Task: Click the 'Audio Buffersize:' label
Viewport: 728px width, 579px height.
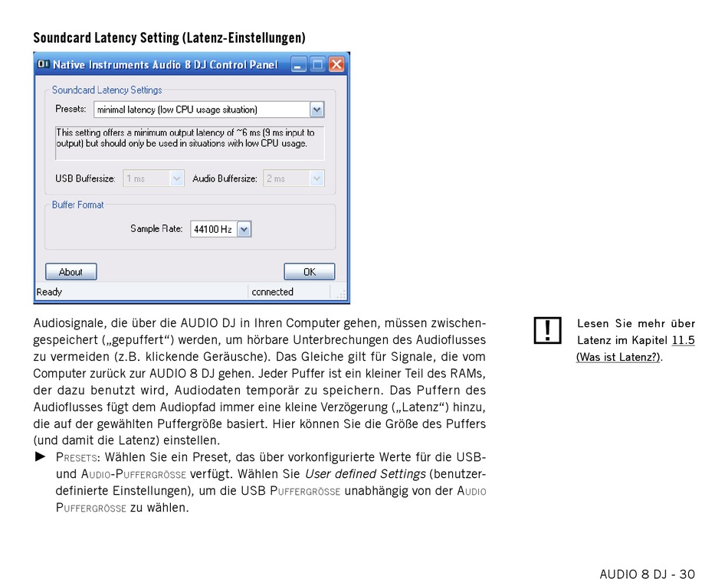Action: [x=225, y=178]
